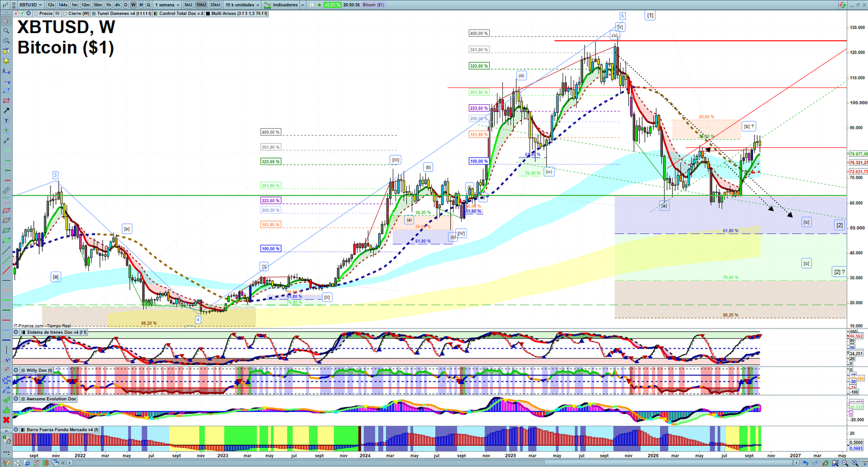The image size is (868, 467).
Task: Click the Bitcoin ($1) label in toolbar
Action: pyautogui.click(x=373, y=5)
